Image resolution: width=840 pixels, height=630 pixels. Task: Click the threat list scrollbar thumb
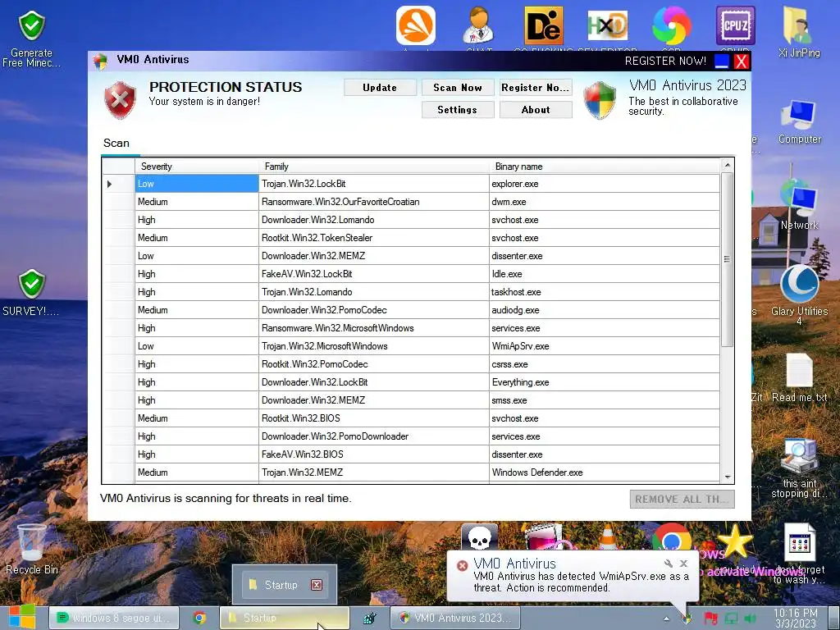coord(727,259)
